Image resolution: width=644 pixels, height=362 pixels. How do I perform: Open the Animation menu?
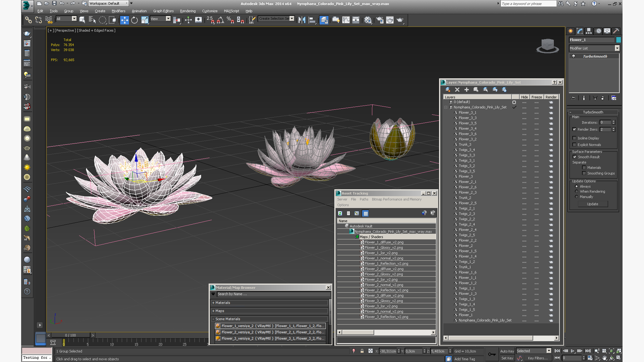(139, 11)
